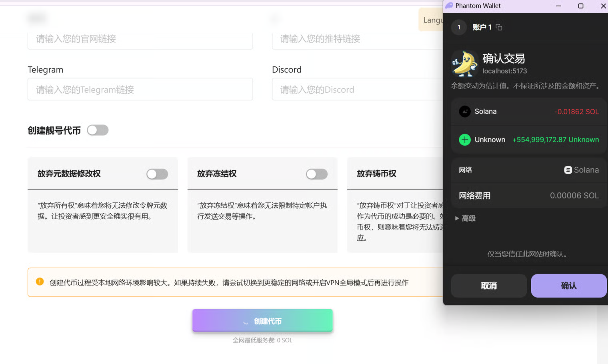The width and height of the screenshot is (608, 364).
Task: Click the Solana token icon
Action: (x=464, y=112)
